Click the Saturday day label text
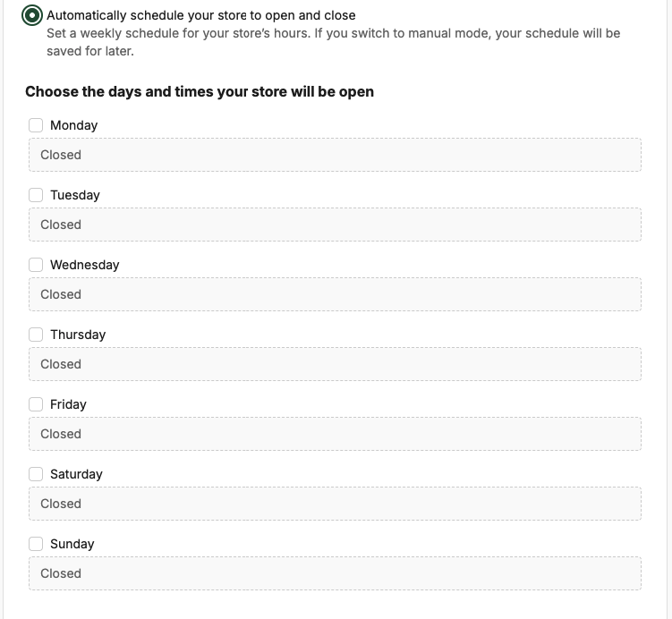Viewport: 672px width, 619px height. coord(76,474)
